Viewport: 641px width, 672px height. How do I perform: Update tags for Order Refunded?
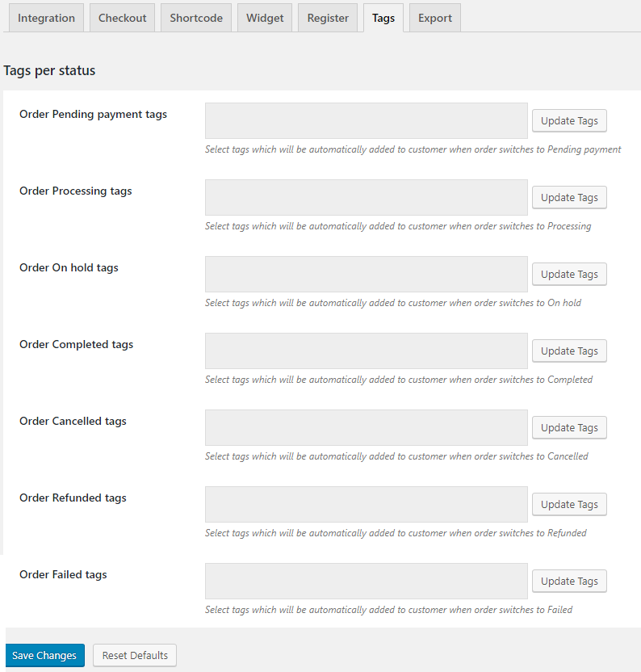click(569, 505)
